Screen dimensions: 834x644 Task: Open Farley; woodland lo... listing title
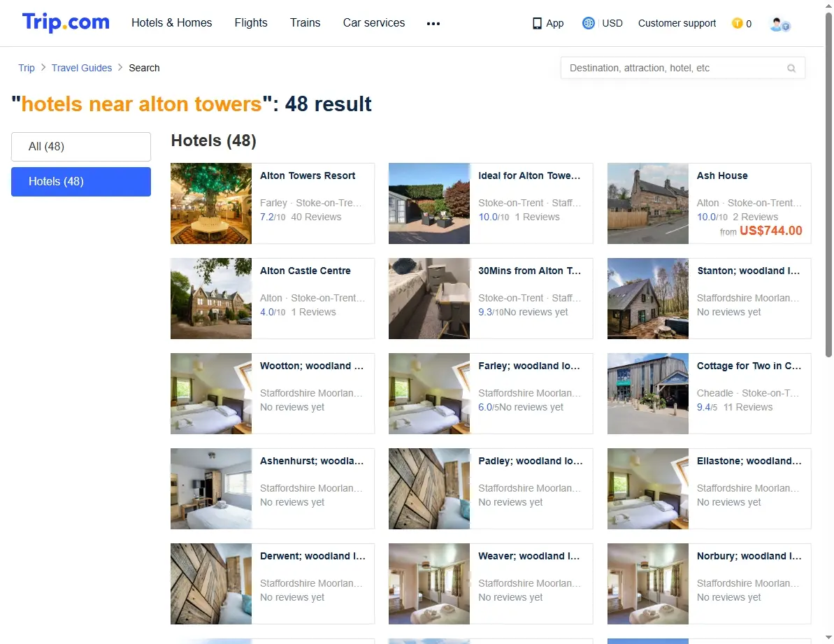pos(529,366)
